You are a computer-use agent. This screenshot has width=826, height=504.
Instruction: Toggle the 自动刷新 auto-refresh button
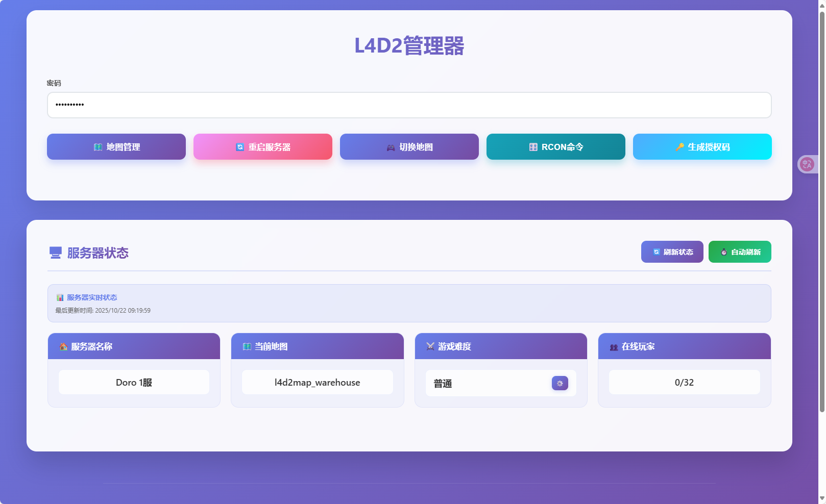740,252
